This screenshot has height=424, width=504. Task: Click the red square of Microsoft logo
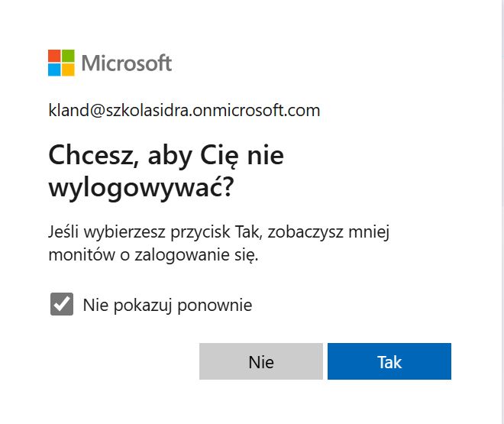(x=54, y=56)
